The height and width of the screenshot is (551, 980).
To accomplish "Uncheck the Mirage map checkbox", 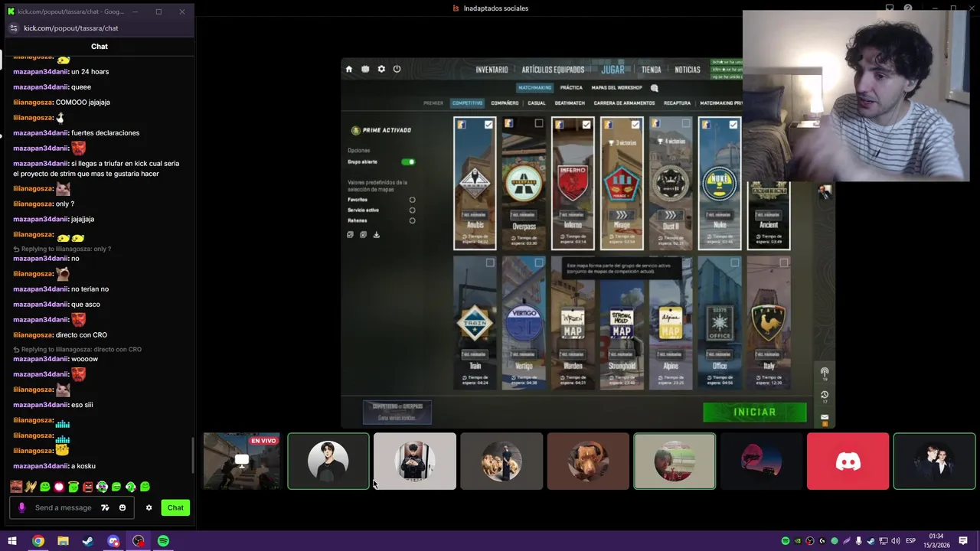I will click(x=635, y=124).
